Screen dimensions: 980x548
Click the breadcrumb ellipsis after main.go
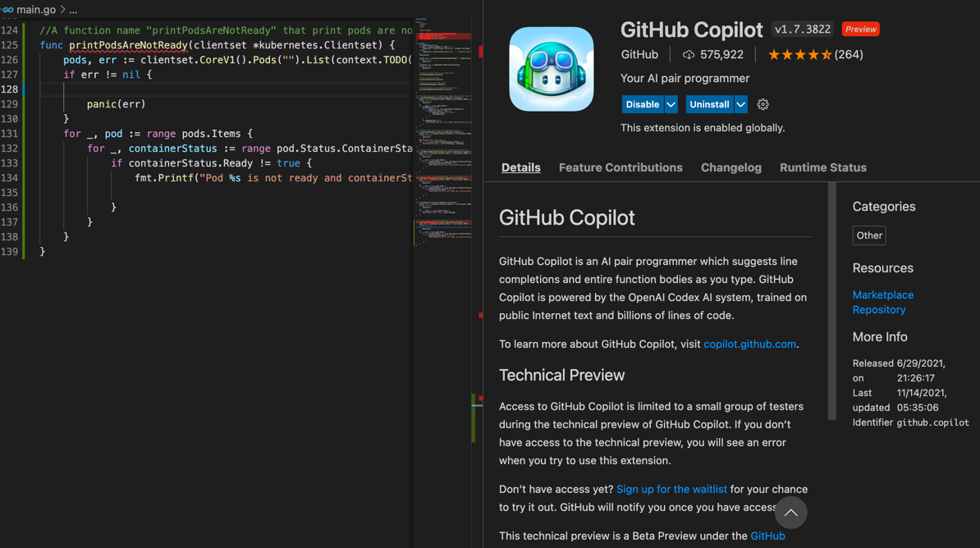pyautogui.click(x=73, y=10)
